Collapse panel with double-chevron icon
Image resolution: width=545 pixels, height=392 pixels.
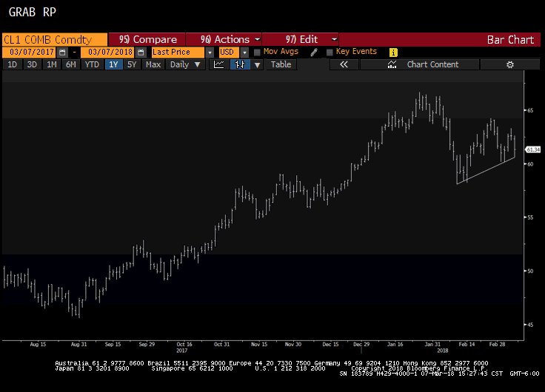[344, 64]
